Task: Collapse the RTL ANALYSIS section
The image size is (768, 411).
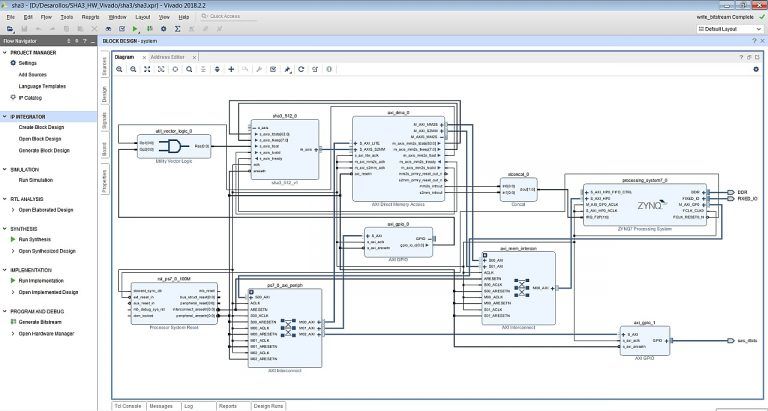Action: (5, 199)
